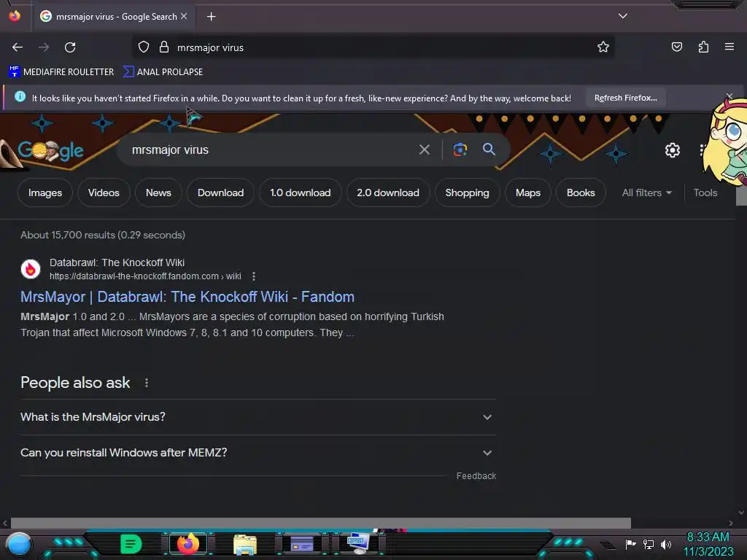This screenshot has height=560, width=747.
Task: Click the volume speaker tray icon
Action: pyautogui.click(x=665, y=544)
